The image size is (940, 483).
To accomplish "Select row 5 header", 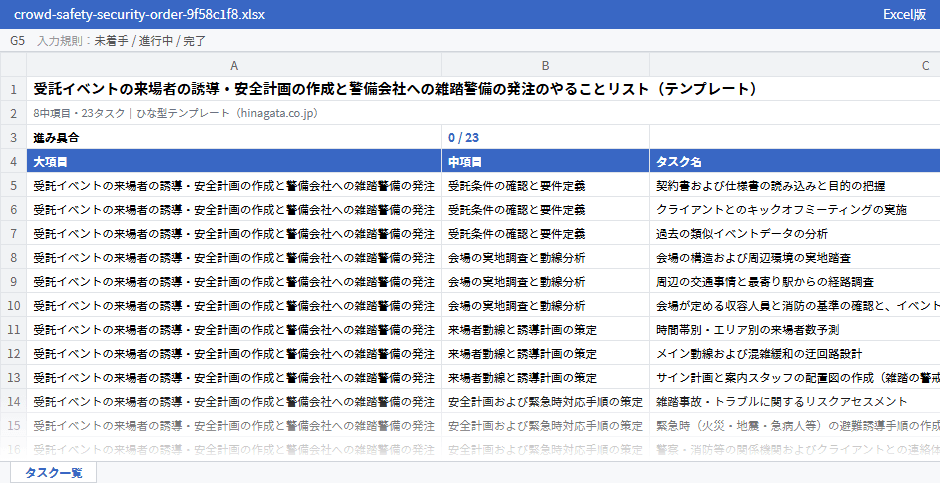I will click(13, 186).
